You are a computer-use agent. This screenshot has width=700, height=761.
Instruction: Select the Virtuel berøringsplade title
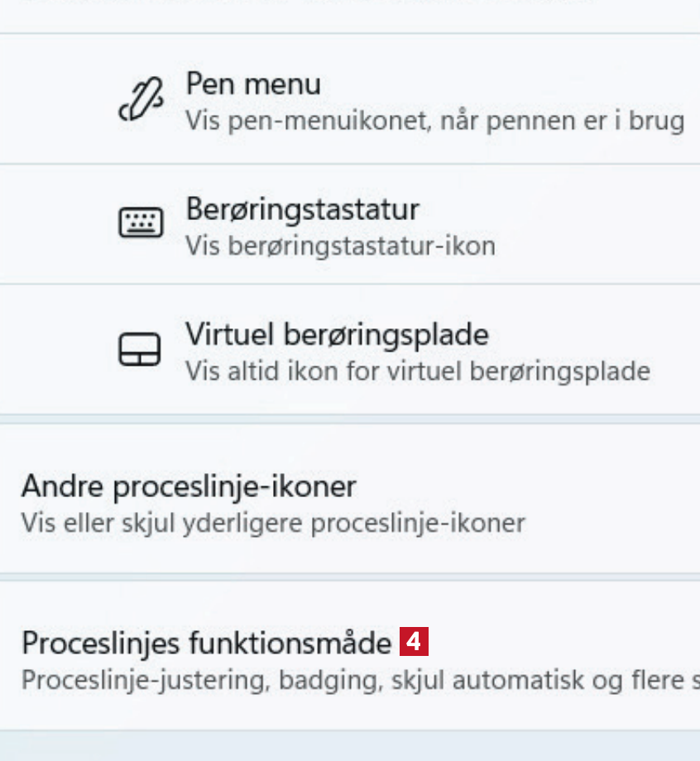point(336,334)
